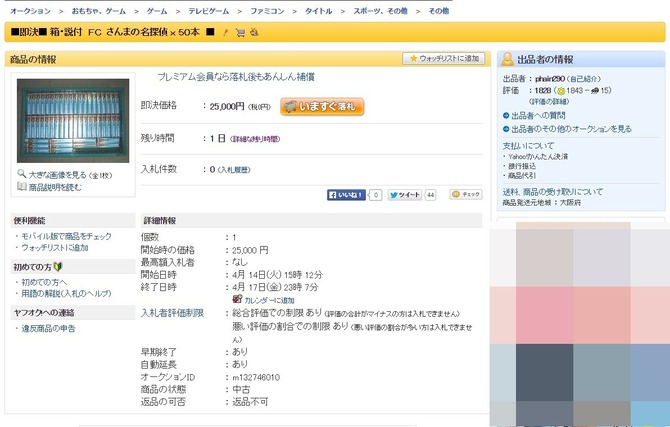Screen dimensions: 670x427
Task: Click 大阪府 shipping origin text
Action: pyautogui.click(x=570, y=203)
